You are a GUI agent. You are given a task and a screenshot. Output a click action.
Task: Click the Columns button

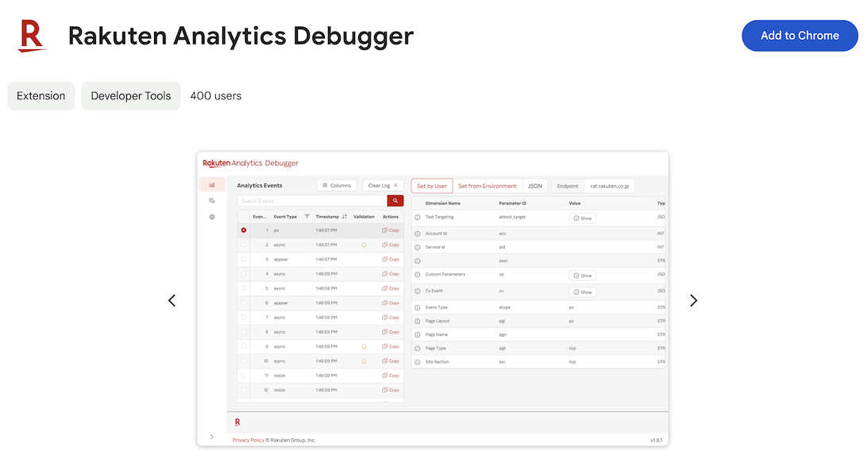[337, 186]
